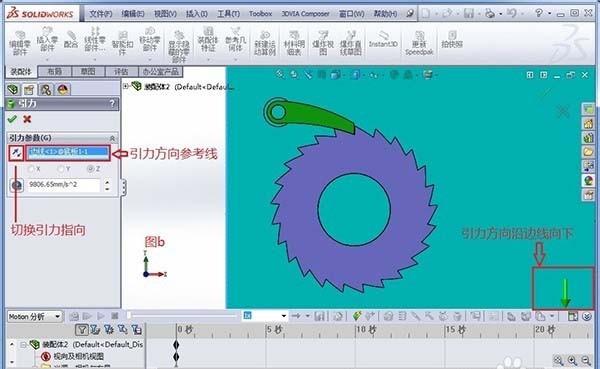Click the reverse gravity direction icon
The image size is (600, 369).
pyautogui.click(x=16, y=153)
